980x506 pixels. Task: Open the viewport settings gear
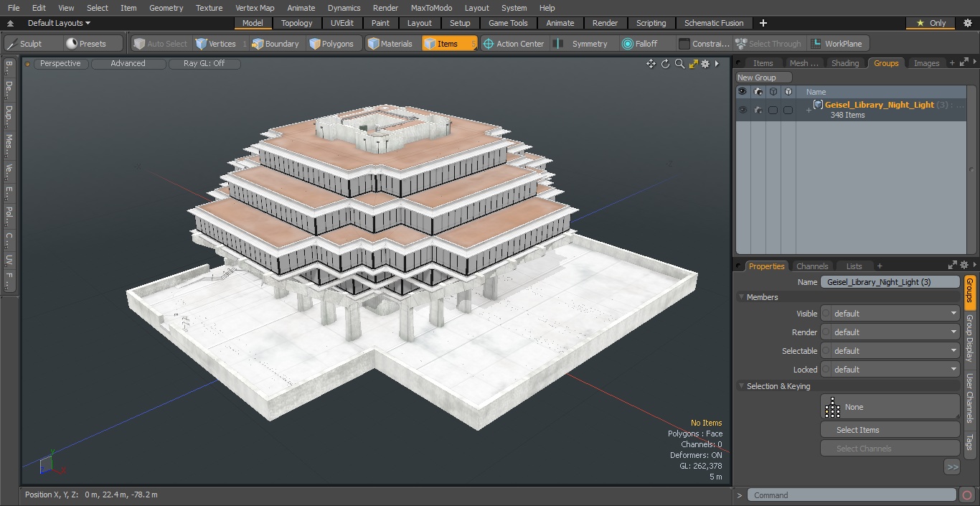705,64
